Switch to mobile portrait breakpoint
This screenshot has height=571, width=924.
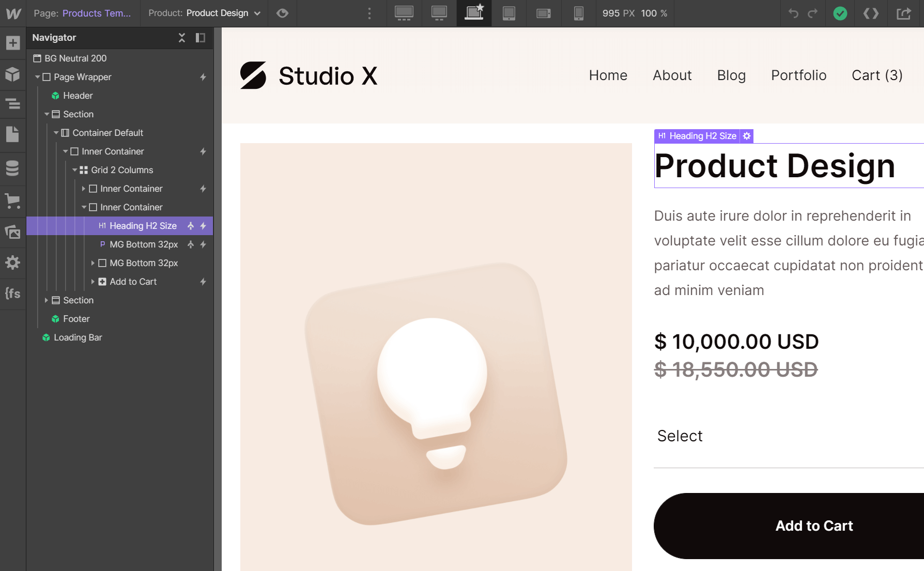pyautogui.click(x=578, y=13)
